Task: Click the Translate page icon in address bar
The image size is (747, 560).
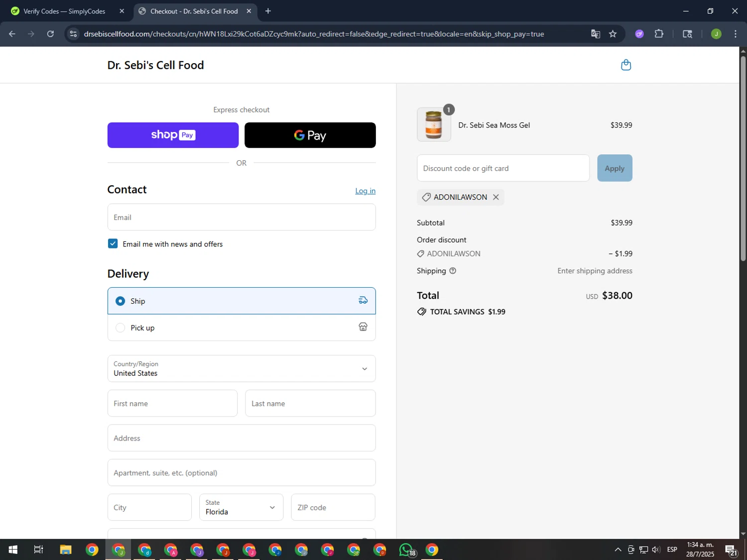Action: [x=595, y=34]
